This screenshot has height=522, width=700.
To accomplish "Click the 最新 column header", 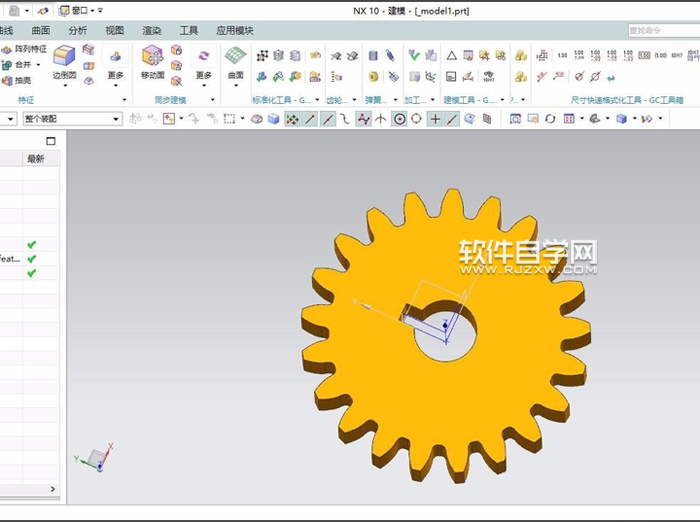I will [41, 159].
